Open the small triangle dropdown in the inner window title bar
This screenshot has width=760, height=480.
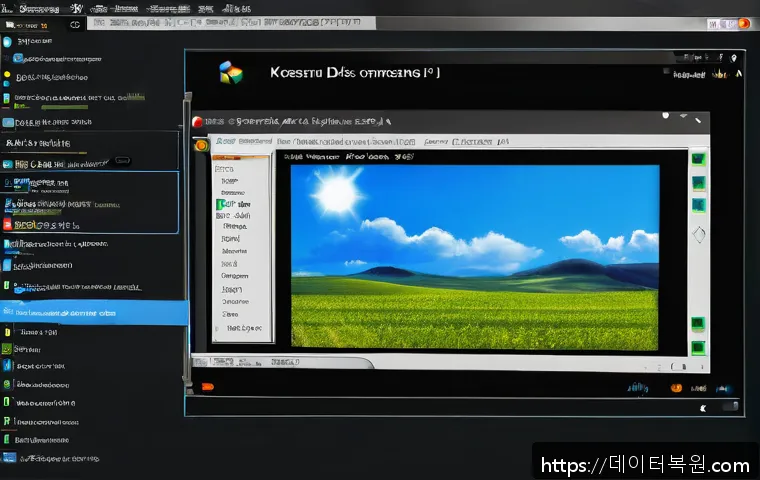(683, 116)
